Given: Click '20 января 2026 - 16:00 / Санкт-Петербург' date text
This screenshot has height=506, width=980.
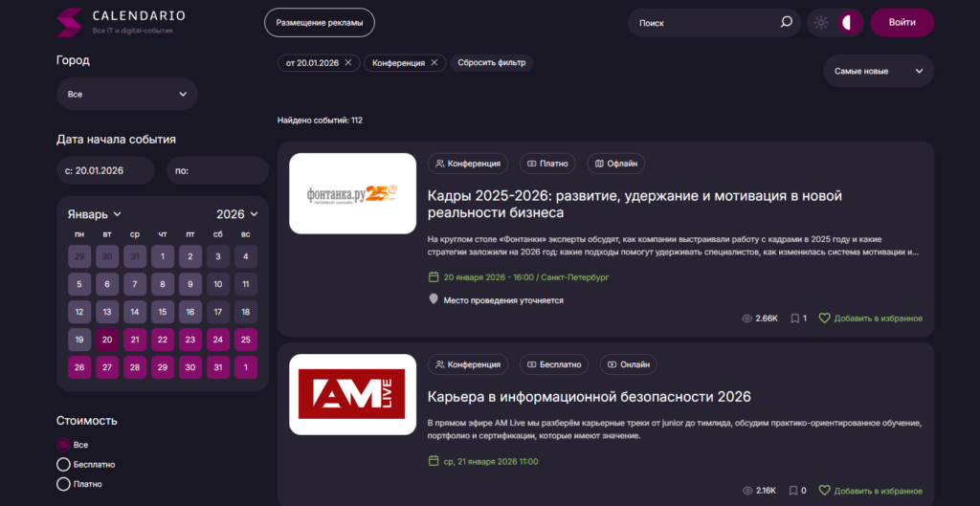Looking at the screenshot, I should 526,276.
